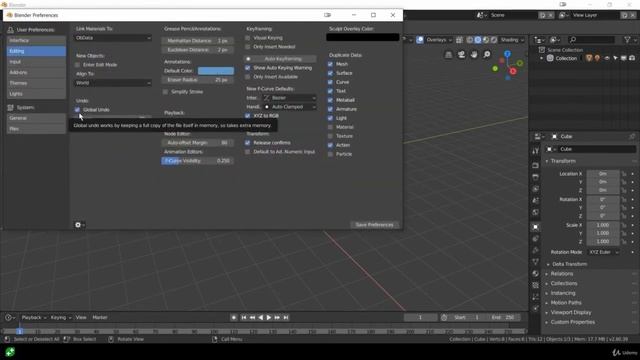Open Align To World dropdown
Viewport: 640px width, 360px height.
(x=113, y=83)
